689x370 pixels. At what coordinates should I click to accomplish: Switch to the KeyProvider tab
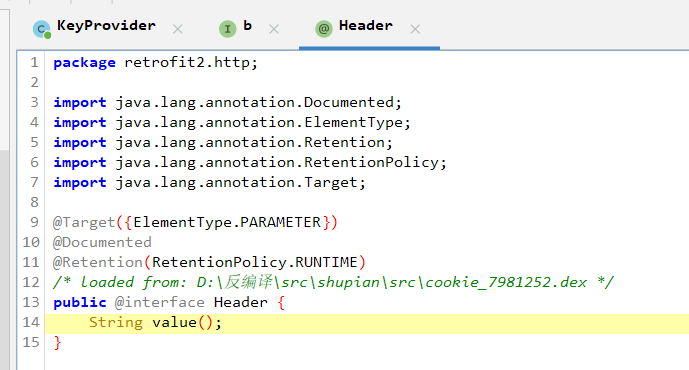point(106,26)
